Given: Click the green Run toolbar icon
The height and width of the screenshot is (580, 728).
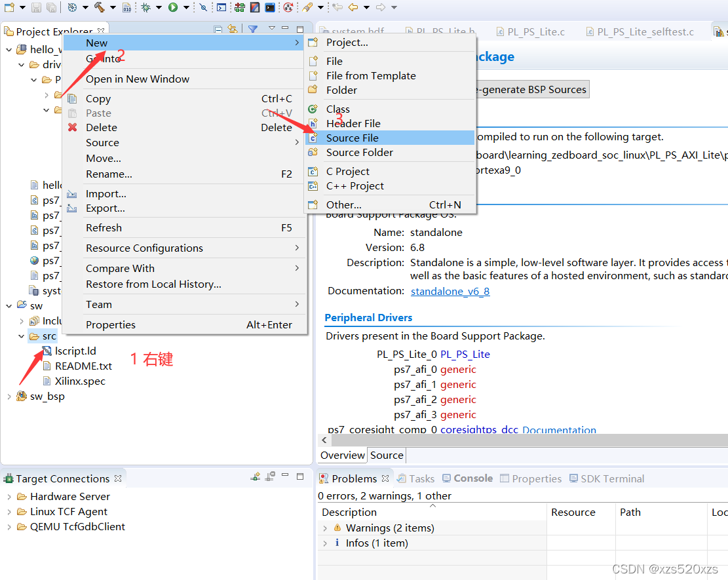Looking at the screenshot, I should [173, 7].
